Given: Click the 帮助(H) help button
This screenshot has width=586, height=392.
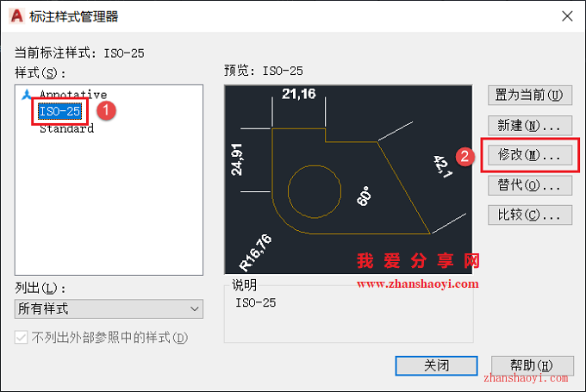Looking at the screenshot, I should 533,365.
